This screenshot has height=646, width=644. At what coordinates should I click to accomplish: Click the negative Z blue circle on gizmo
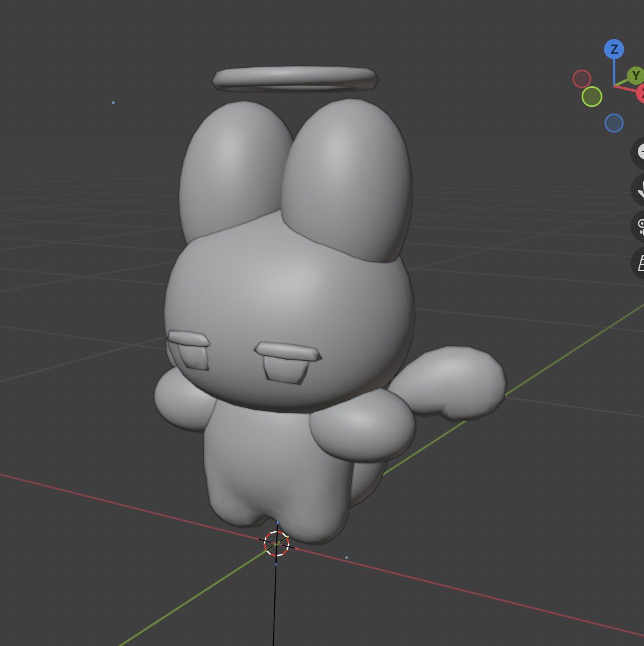614,123
